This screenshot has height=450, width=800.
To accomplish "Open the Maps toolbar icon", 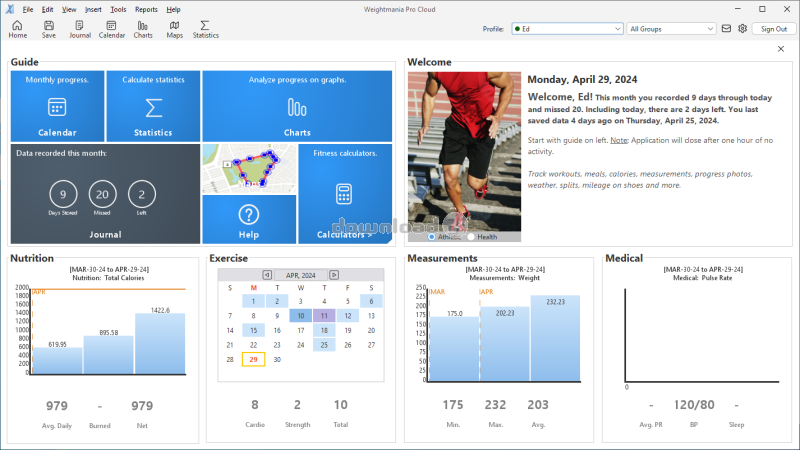I will 174,29.
